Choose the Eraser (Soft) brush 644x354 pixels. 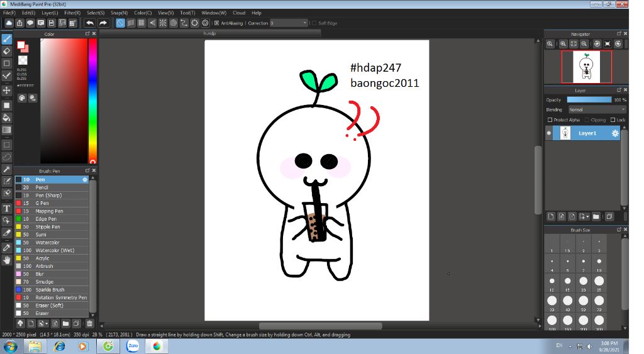coord(52,305)
